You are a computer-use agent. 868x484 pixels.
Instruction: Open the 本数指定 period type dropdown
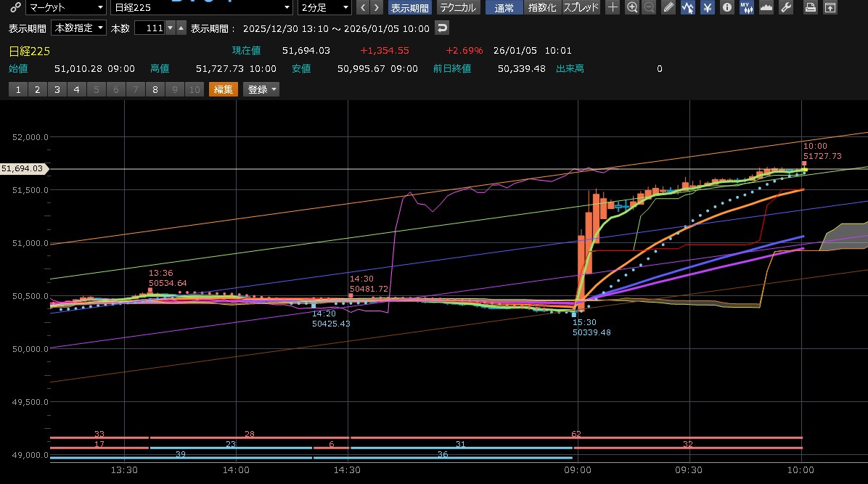pyautogui.click(x=79, y=28)
